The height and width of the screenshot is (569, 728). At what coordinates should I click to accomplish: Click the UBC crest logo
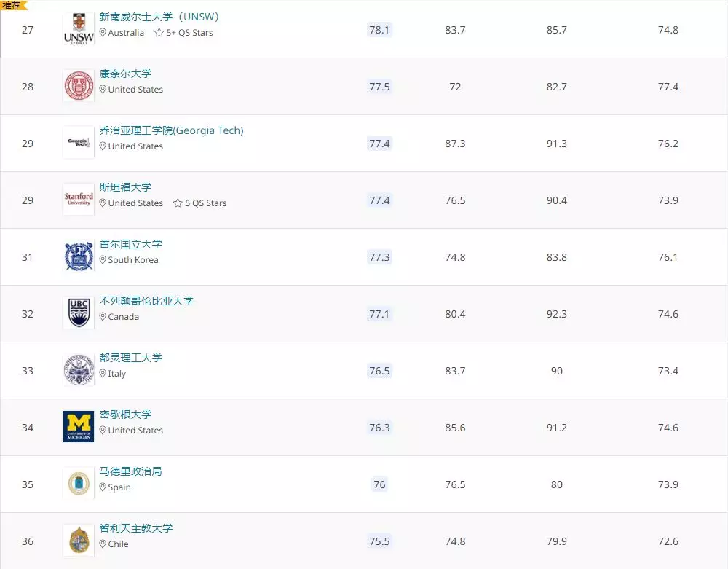(78, 313)
